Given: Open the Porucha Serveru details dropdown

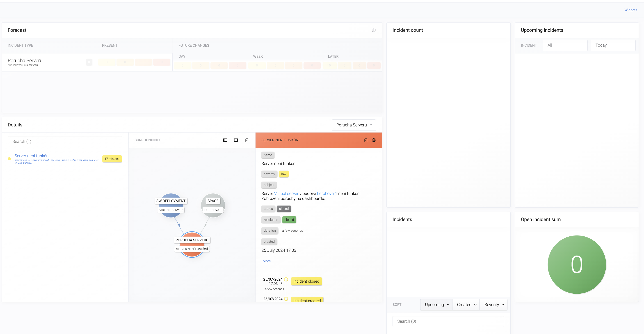Looking at the screenshot, I should click(x=354, y=125).
